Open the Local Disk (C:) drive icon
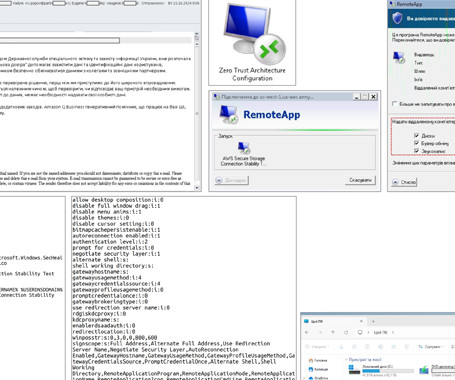This screenshot has width=455, height=380. 354,370
